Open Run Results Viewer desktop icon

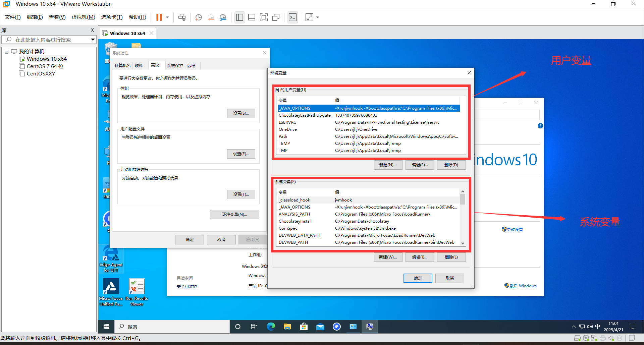pyautogui.click(x=137, y=292)
